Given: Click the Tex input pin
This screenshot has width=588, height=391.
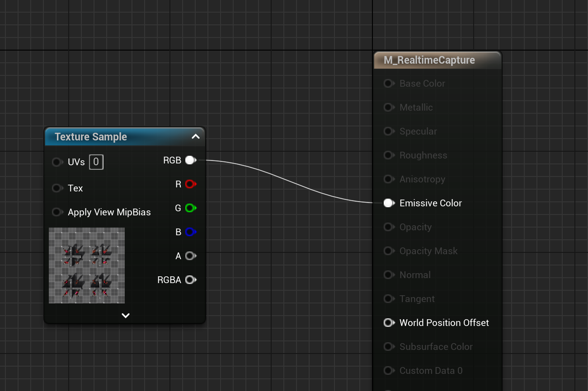Looking at the screenshot, I should tap(56, 188).
